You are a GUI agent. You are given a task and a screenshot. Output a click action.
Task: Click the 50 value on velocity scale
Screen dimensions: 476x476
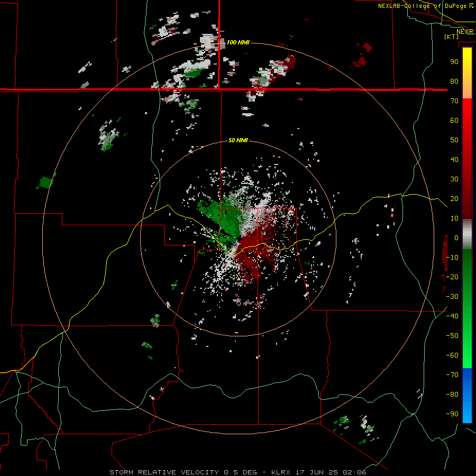tap(454, 140)
